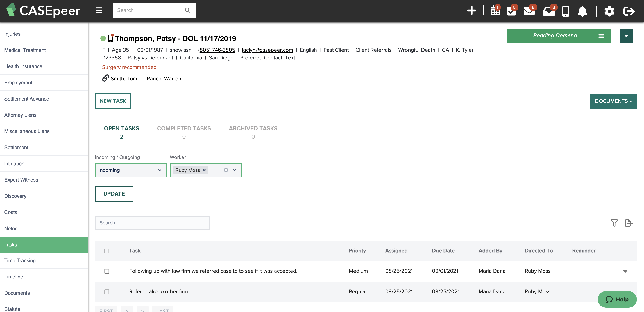Switch to OPEN TASKS tab
Viewport: 644px width, 312px height.
pyautogui.click(x=121, y=132)
